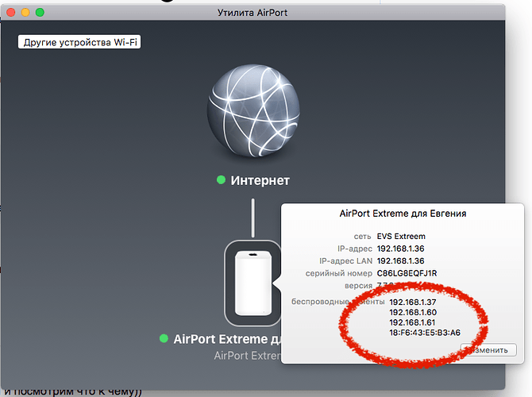
Task: Select network name EVS Extreem
Action: pyautogui.click(x=401, y=236)
